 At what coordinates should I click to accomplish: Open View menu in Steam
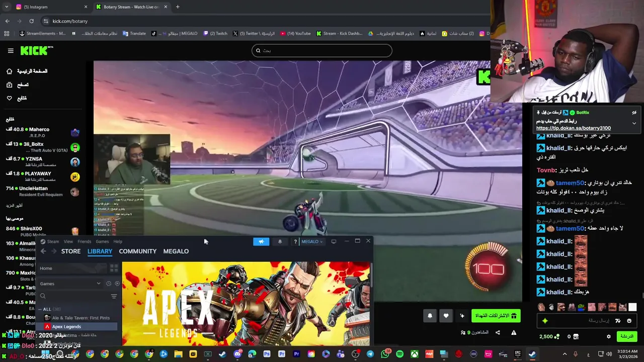coord(68,241)
